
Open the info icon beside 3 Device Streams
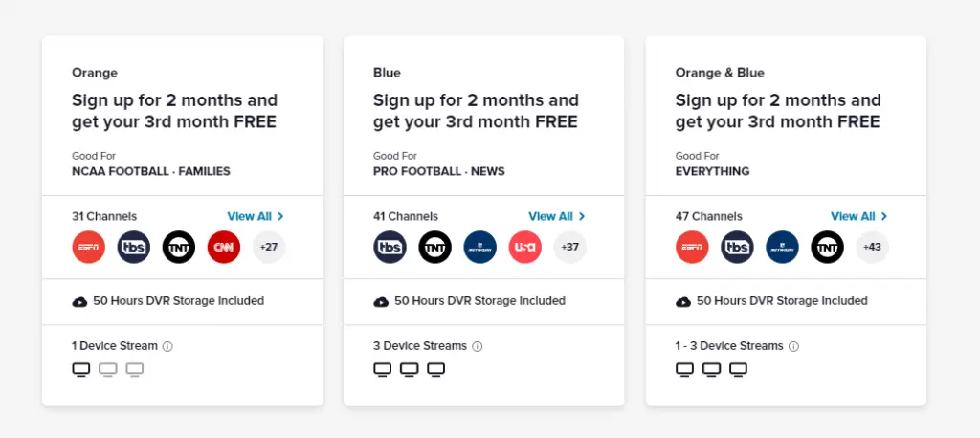(x=478, y=346)
